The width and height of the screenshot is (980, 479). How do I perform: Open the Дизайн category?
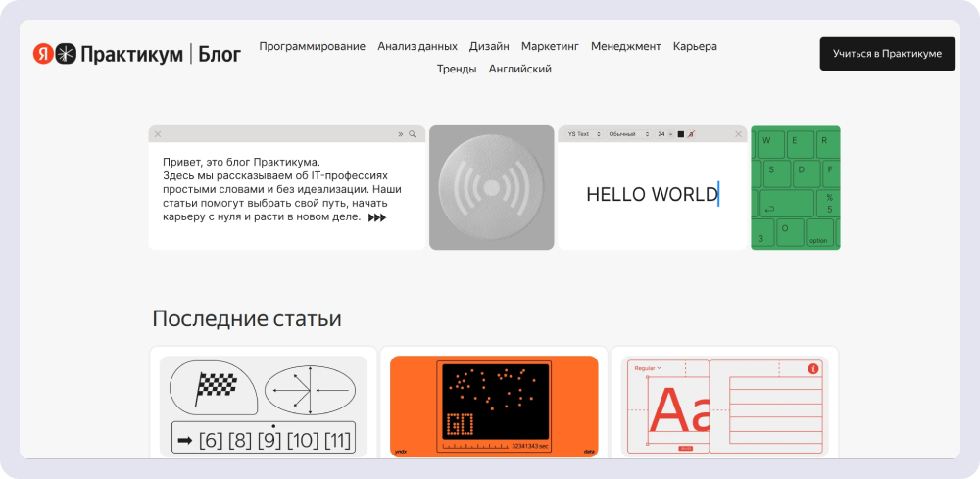[x=489, y=46]
